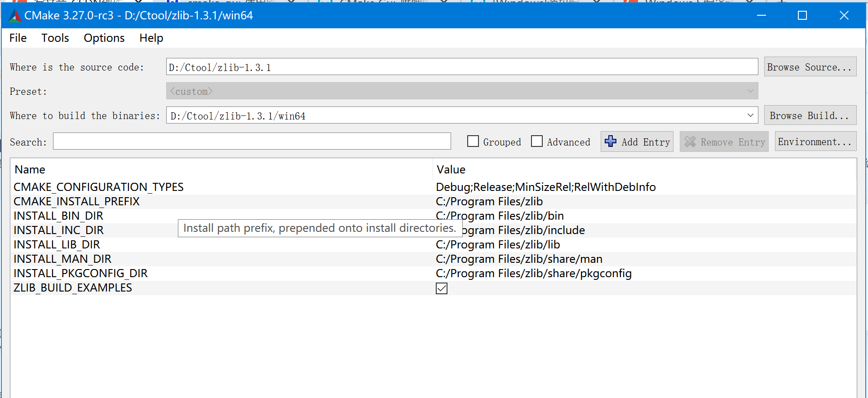Click the CMake logo icon in title bar
This screenshot has height=398, width=868.
point(15,16)
